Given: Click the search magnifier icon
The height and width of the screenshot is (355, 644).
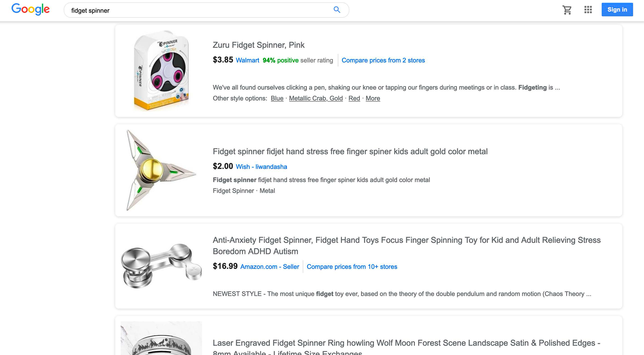Looking at the screenshot, I should click(x=337, y=10).
